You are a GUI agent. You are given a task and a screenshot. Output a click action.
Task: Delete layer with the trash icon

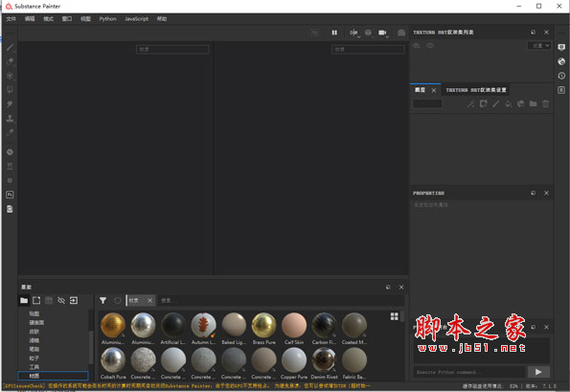coord(546,104)
